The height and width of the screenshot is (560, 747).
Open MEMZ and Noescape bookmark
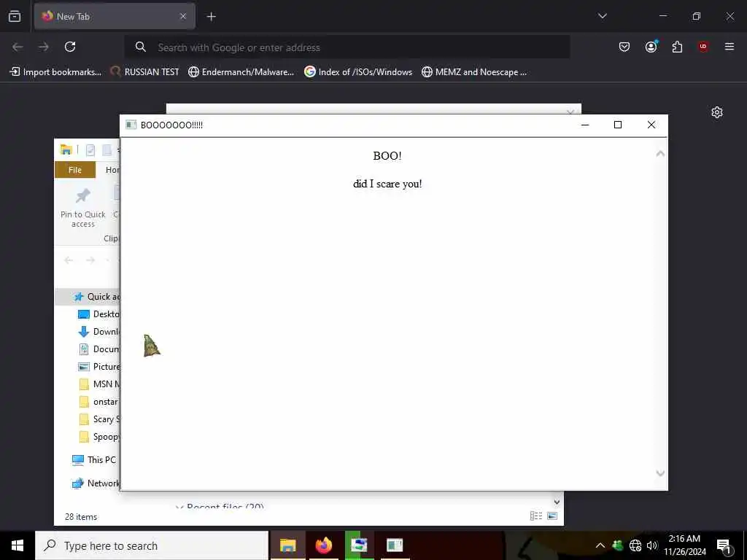point(474,72)
